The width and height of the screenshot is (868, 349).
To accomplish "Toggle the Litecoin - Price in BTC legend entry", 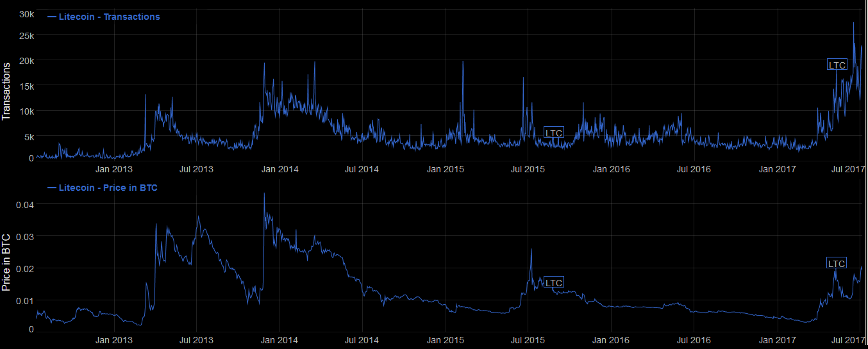I will coord(103,188).
